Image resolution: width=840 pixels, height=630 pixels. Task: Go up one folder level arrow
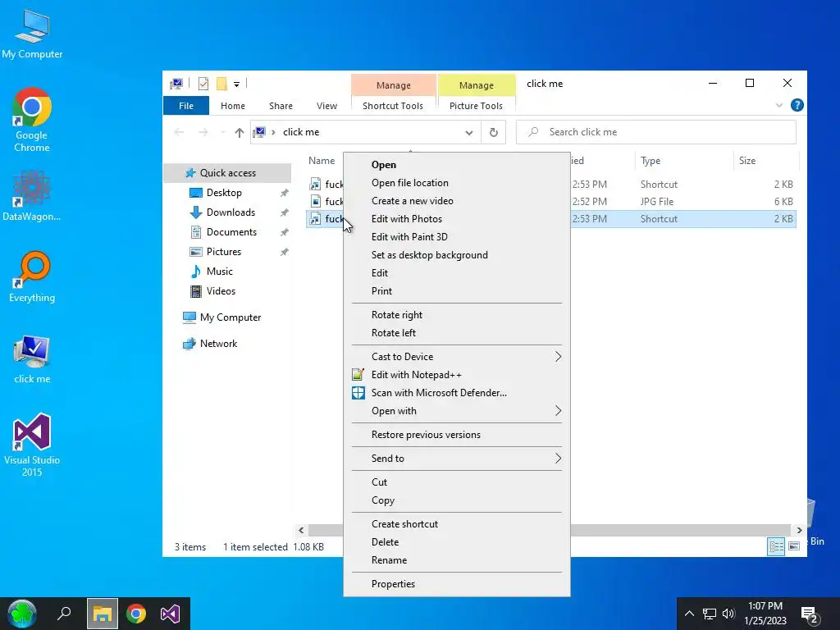(239, 132)
